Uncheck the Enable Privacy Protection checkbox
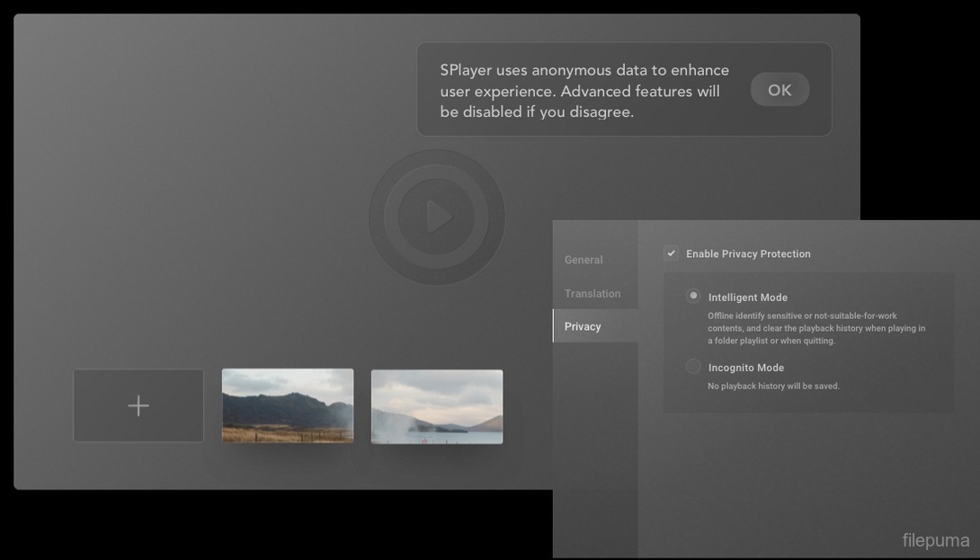 coord(671,253)
